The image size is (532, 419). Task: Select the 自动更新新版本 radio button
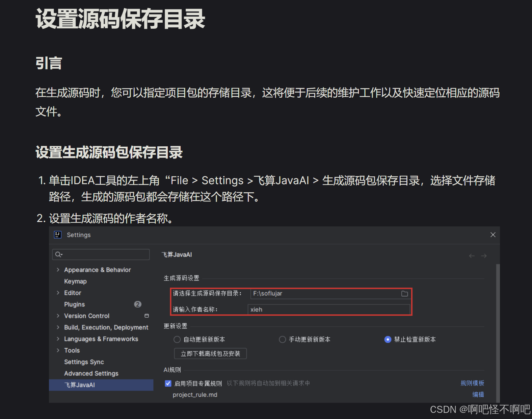tap(177, 339)
